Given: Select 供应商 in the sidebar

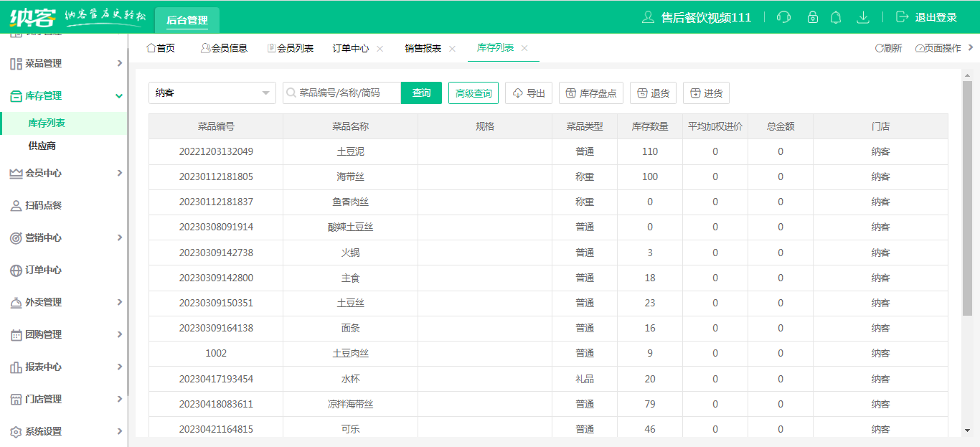Looking at the screenshot, I should [42, 146].
